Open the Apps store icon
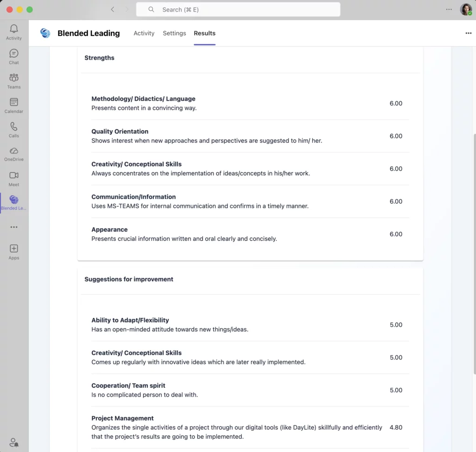This screenshot has height=452, width=476. tap(14, 249)
